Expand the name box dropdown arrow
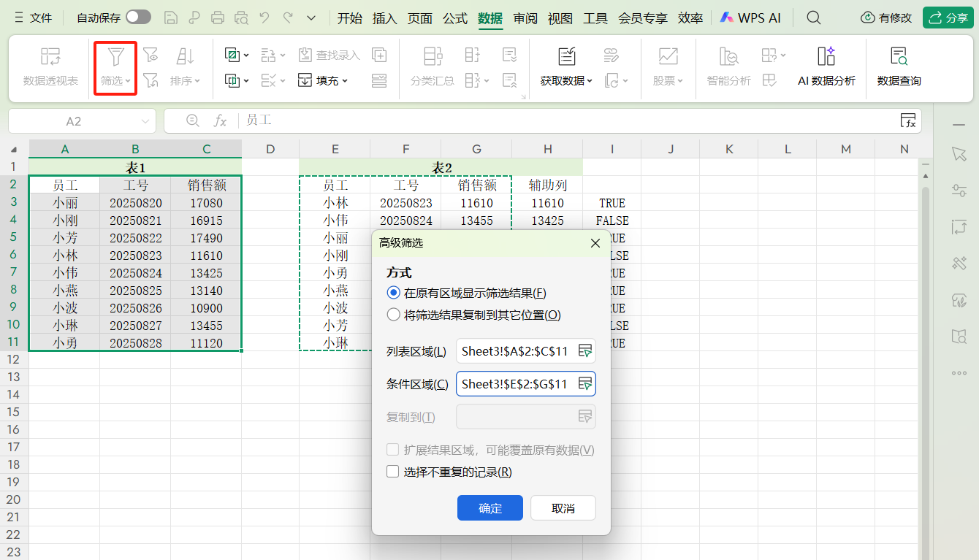The height and width of the screenshot is (560, 979). click(x=145, y=121)
